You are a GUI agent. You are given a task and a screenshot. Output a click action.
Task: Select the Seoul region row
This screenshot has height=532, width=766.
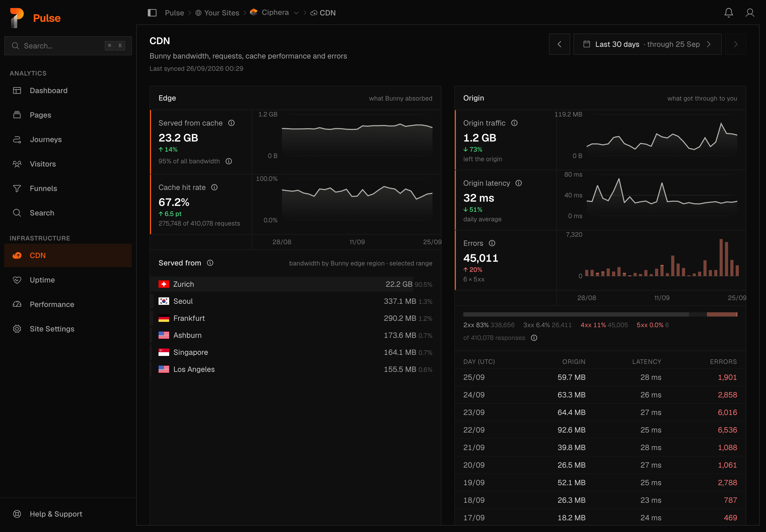pyautogui.click(x=295, y=301)
